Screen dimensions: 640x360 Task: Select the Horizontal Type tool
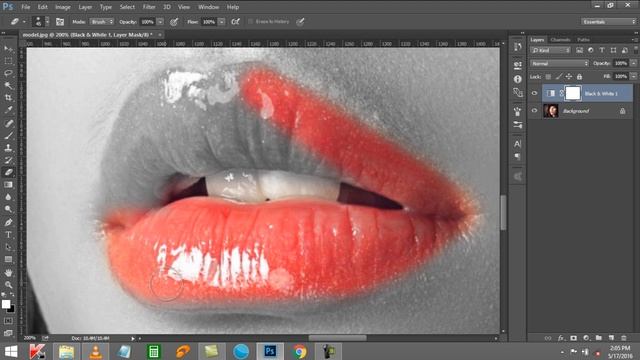(8, 235)
